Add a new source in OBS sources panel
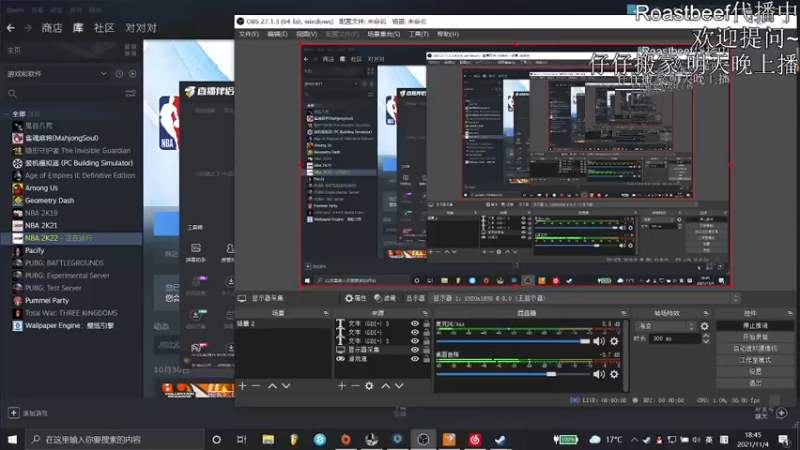The height and width of the screenshot is (450, 800). tap(342, 386)
